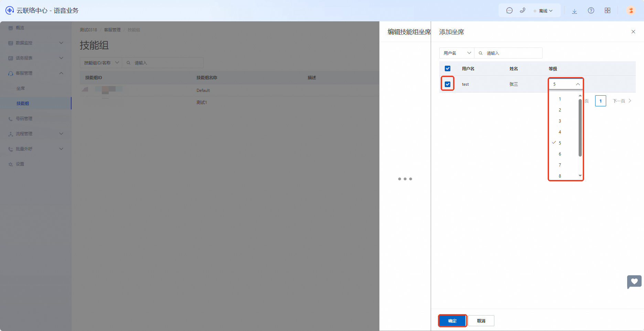
Task: Open the chat message icon in top bar
Action: click(509, 11)
